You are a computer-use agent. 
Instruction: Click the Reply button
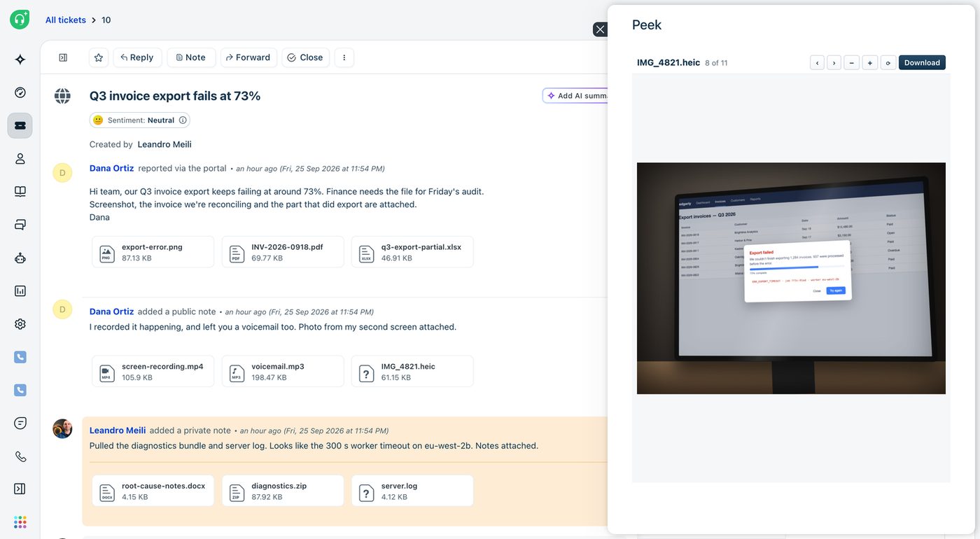[x=137, y=57]
